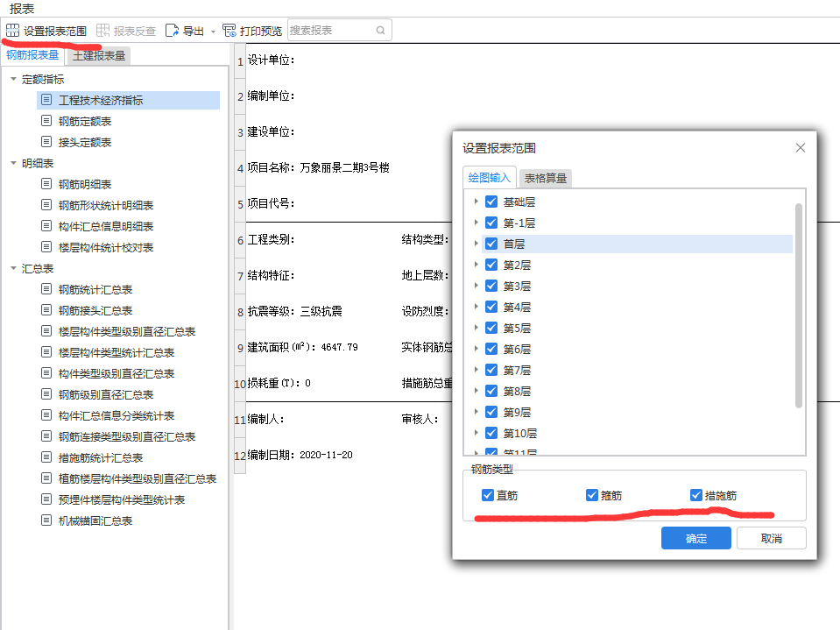
Task: Open the 接头定额表 report icon
Action: [x=46, y=141]
